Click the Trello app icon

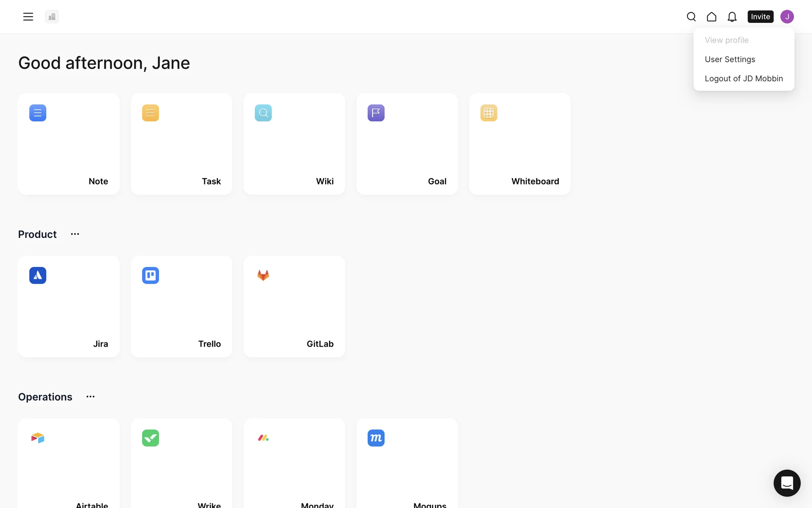tap(150, 275)
